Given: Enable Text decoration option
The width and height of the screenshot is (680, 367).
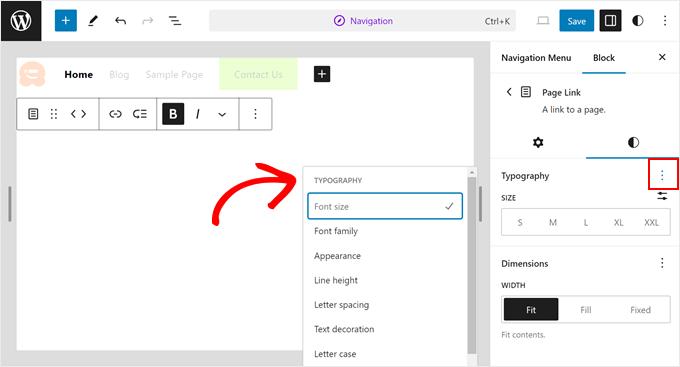Looking at the screenshot, I should 385,329.
